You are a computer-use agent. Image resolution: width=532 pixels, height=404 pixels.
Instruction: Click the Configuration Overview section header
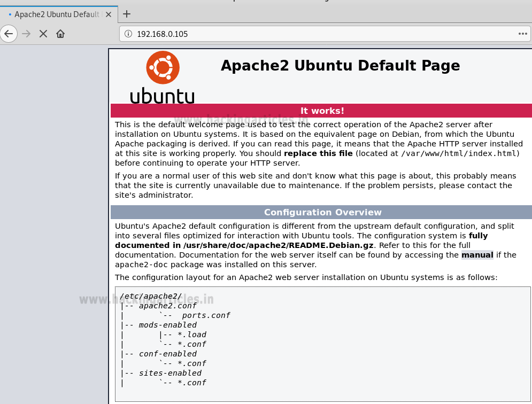tap(322, 212)
